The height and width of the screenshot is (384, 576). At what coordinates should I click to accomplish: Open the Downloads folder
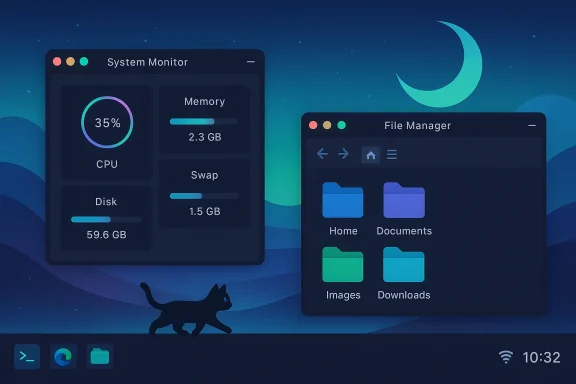point(404,265)
